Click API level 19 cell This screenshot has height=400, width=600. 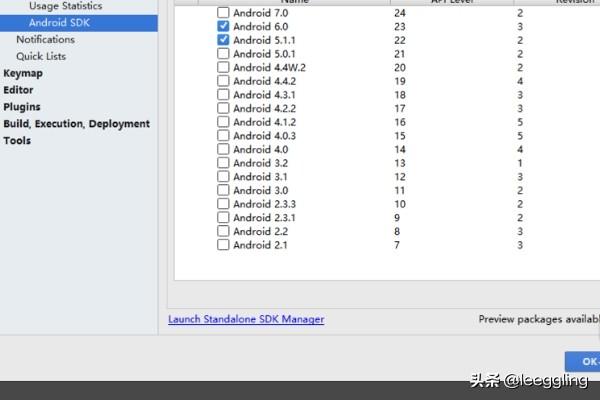tap(400, 81)
